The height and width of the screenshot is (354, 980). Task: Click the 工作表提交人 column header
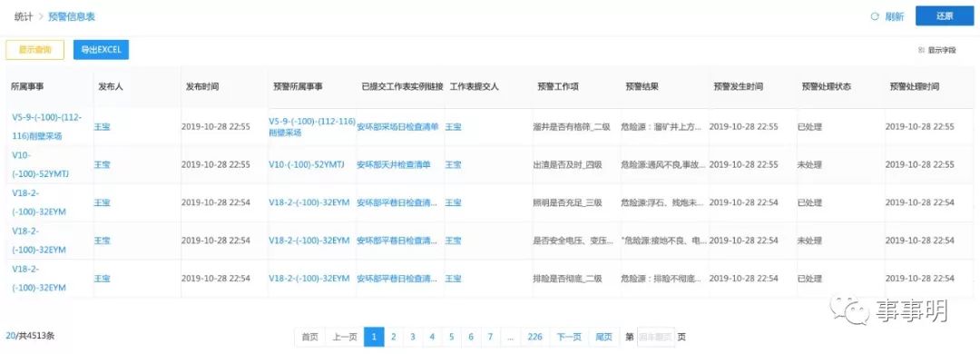click(x=474, y=87)
